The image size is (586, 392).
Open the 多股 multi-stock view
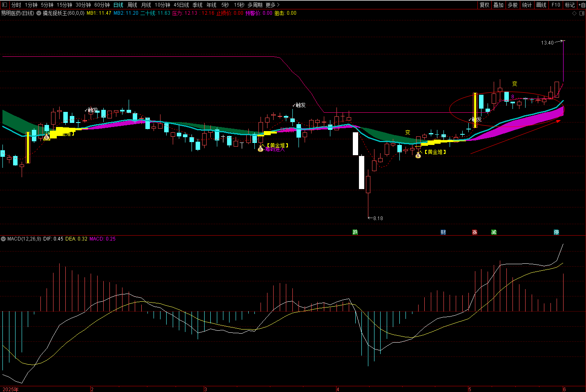[513, 5]
